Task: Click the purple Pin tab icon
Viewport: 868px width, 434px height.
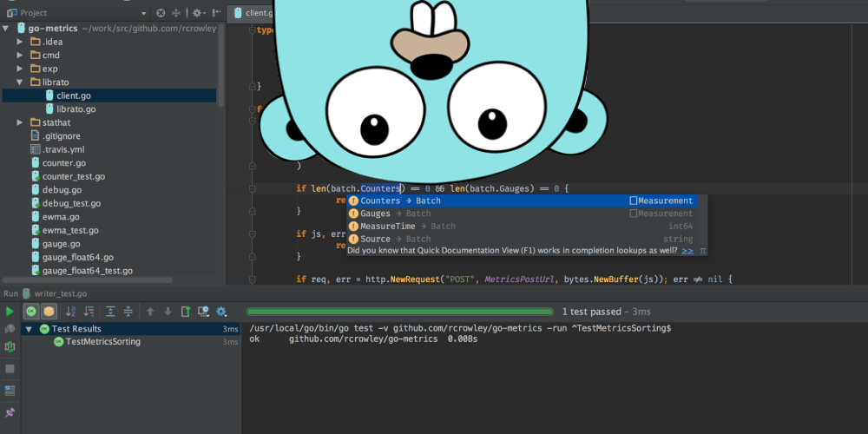Action: point(10,413)
